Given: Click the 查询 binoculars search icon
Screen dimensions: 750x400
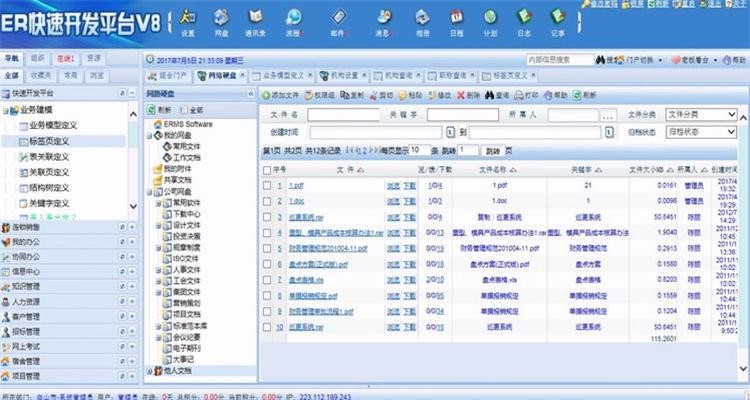Looking at the screenshot, I should 495,95.
